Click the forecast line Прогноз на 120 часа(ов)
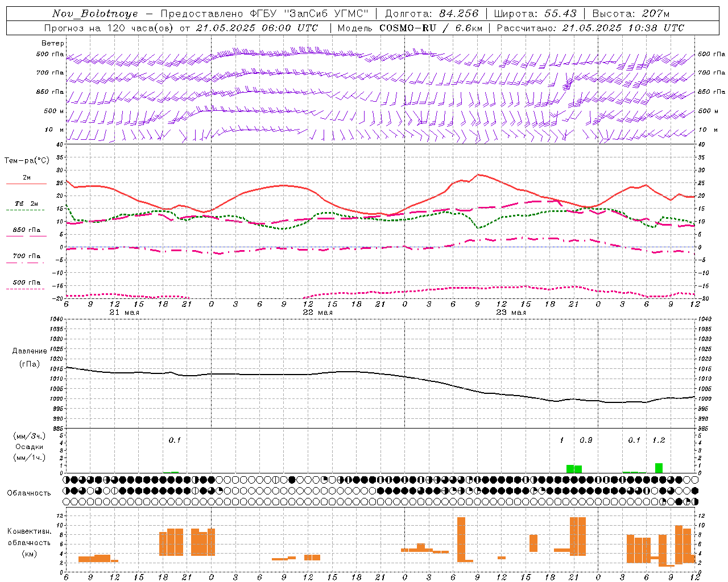 coord(109,28)
